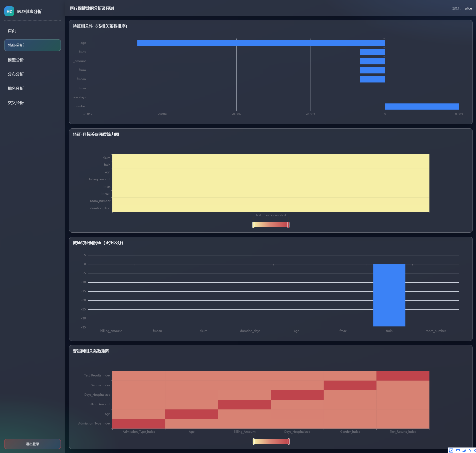Click the Age-Age cell in correlation matrix
This screenshot has height=453, width=476.
(x=191, y=414)
